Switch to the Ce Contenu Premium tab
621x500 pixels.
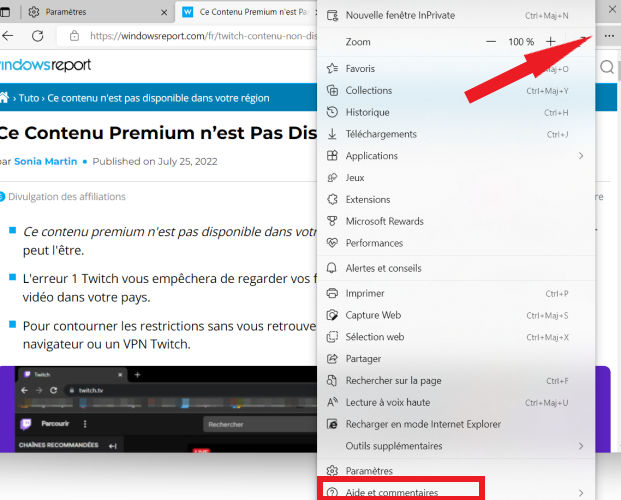pos(246,12)
